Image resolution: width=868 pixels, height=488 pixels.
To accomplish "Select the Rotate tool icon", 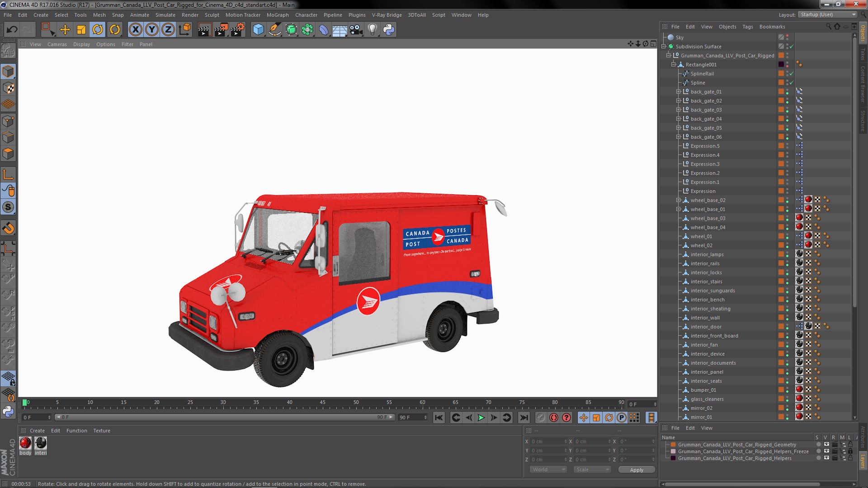I will 98,30.
